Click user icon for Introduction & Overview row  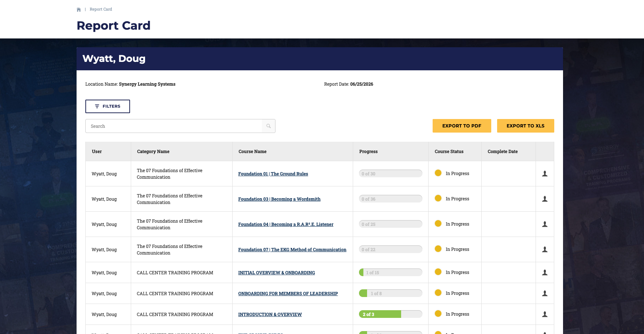(545, 314)
